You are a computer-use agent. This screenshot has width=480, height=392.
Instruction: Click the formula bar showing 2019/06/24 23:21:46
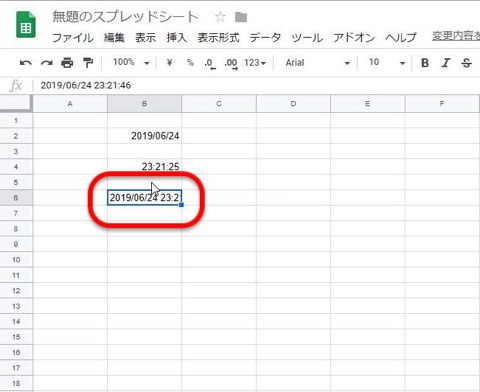(x=257, y=85)
